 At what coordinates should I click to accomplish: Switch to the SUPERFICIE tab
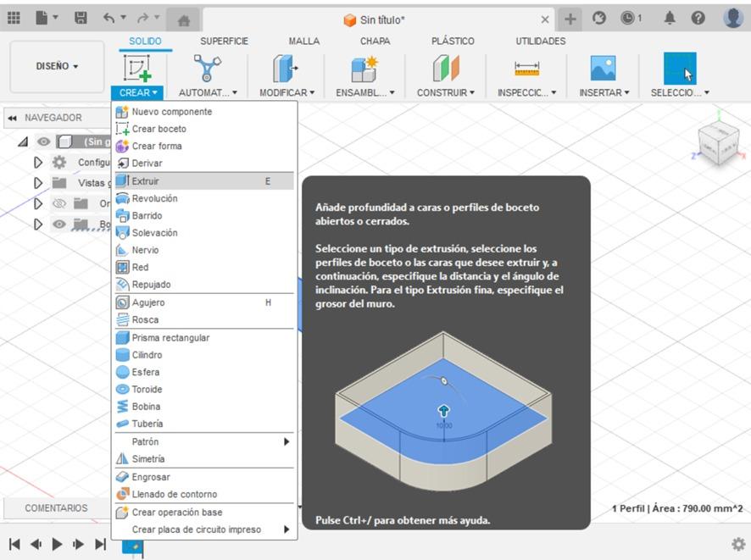tap(224, 42)
